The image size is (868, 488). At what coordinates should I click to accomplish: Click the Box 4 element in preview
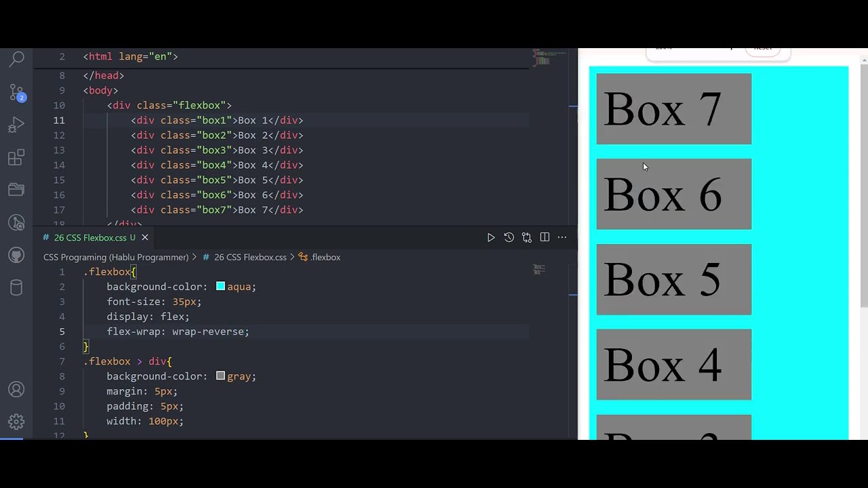click(x=673, y=365)
